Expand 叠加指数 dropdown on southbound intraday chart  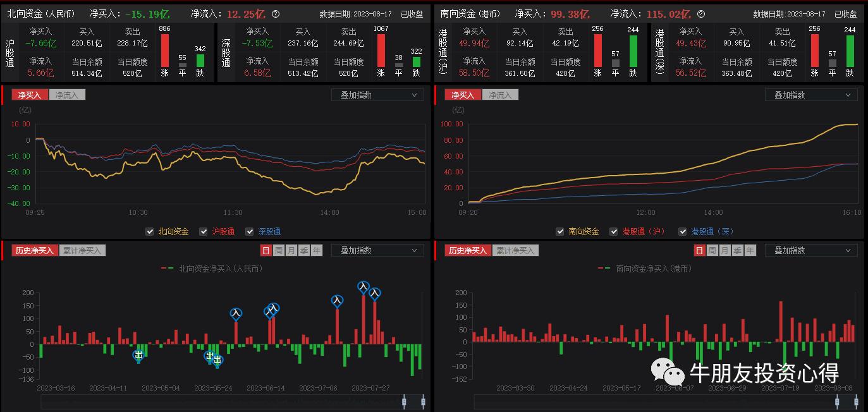coord(812,95)
